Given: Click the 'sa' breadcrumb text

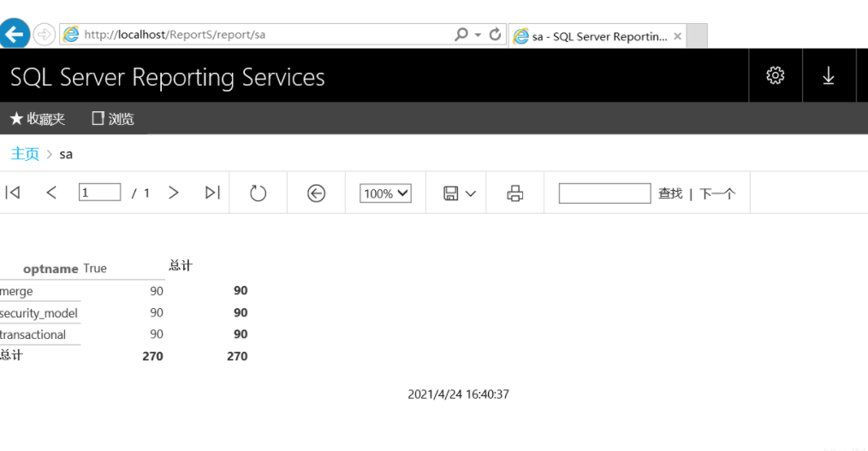Looking at the screenshot, I should pyautogui.click(x=66, y=154).
